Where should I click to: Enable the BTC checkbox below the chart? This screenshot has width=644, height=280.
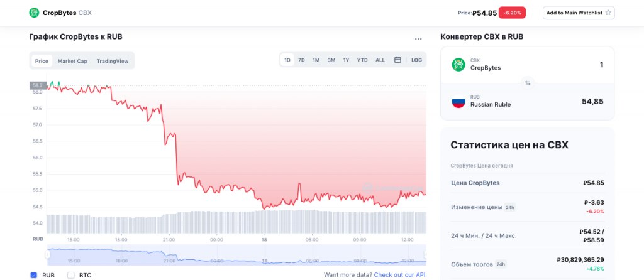point(71,275)
